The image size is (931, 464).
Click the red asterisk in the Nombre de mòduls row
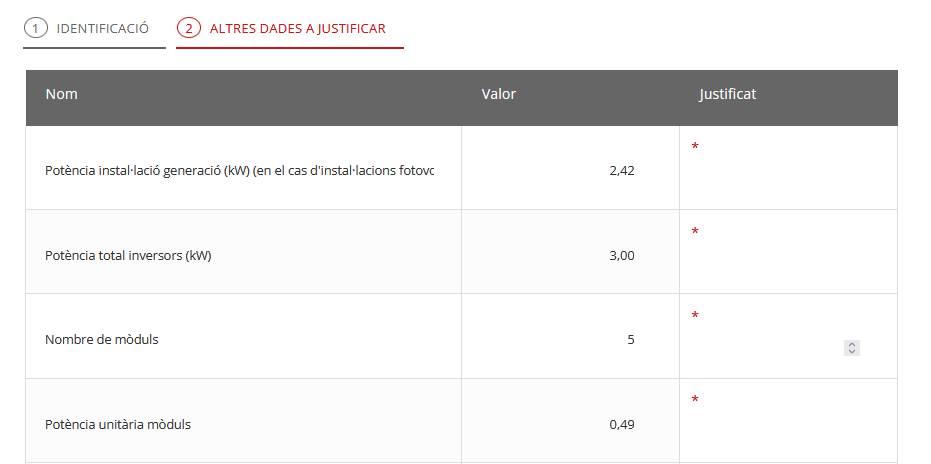click(x=695, y=315)
